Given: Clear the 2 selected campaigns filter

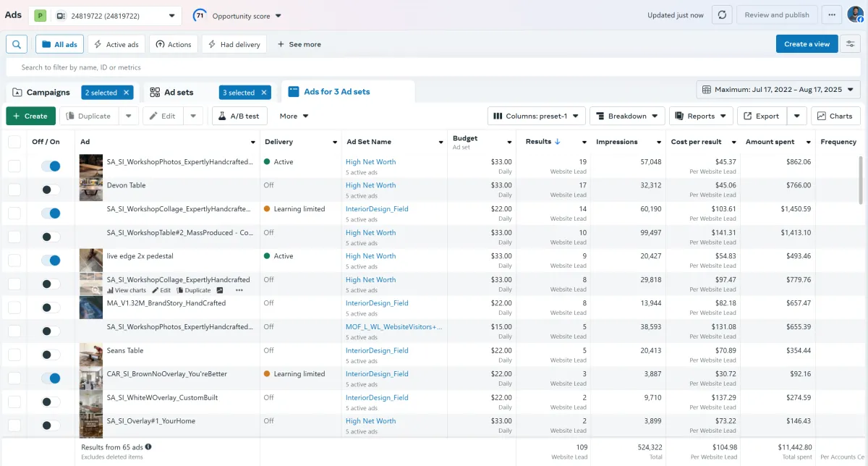Looking at the screenshot, I should coord(127,93).
